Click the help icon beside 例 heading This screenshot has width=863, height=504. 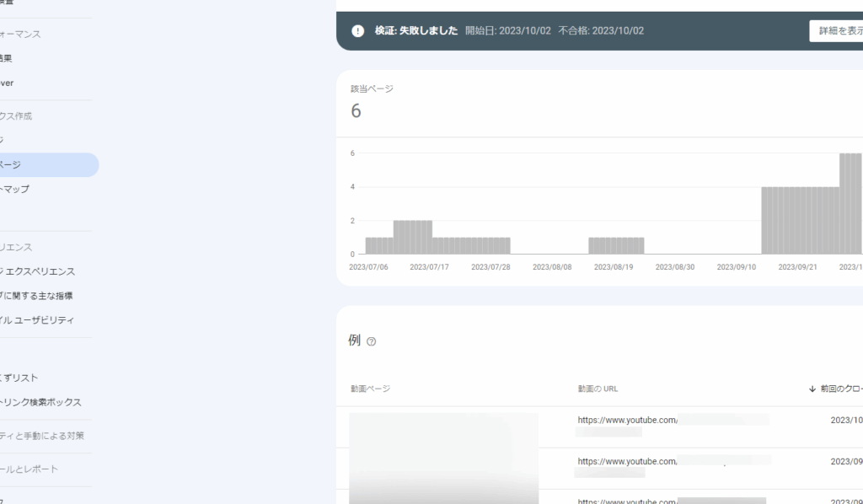[371, 341]
